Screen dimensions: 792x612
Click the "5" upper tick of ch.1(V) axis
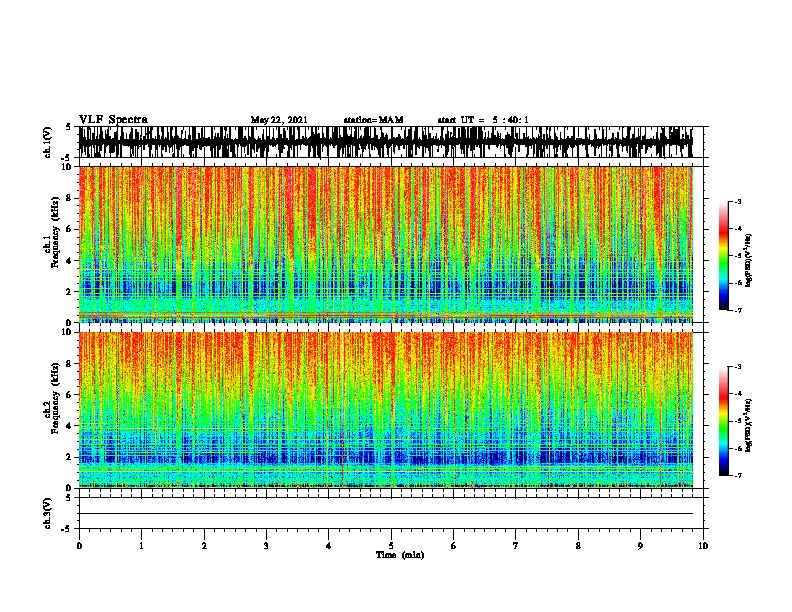[x=69, y=127]
